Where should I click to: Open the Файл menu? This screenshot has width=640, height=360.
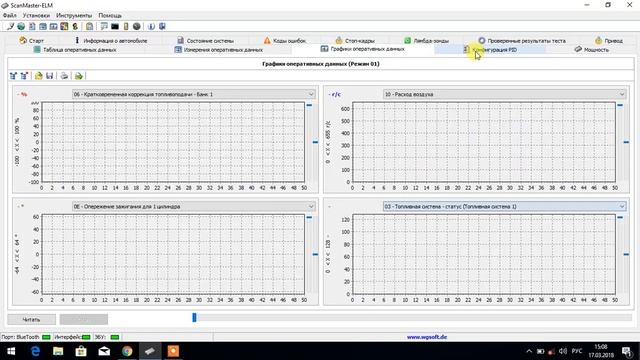point(9,16)
